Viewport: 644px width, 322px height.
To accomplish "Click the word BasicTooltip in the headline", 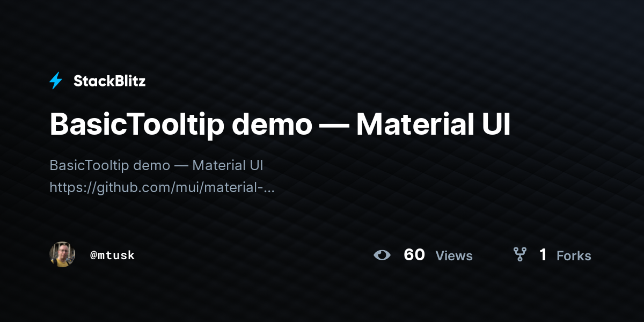I will click(137, 125).
